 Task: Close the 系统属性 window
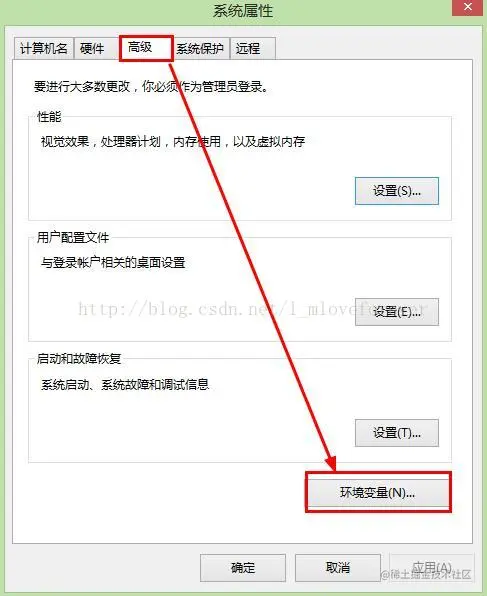click(x=468, y=7)
